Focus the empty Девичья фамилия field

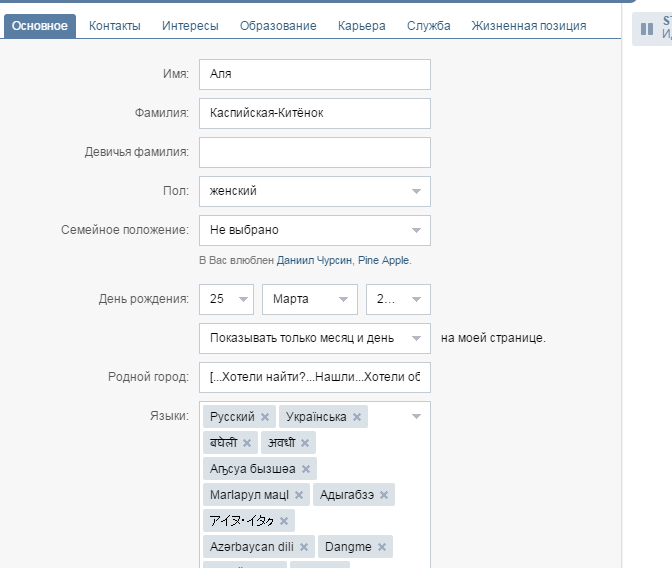click(x=315, y=152)
